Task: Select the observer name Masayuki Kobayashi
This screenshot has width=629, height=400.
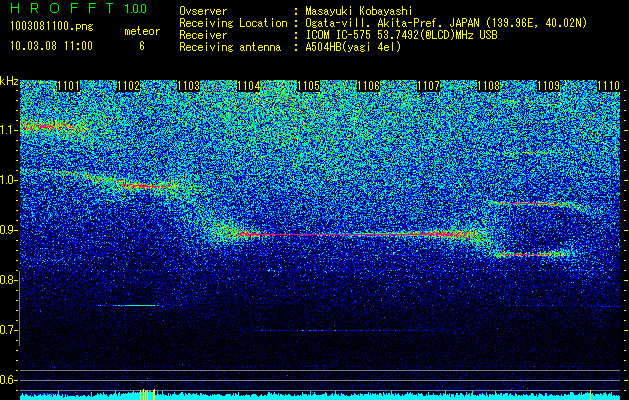Action: pyautogui.click(x=359, y=11)
